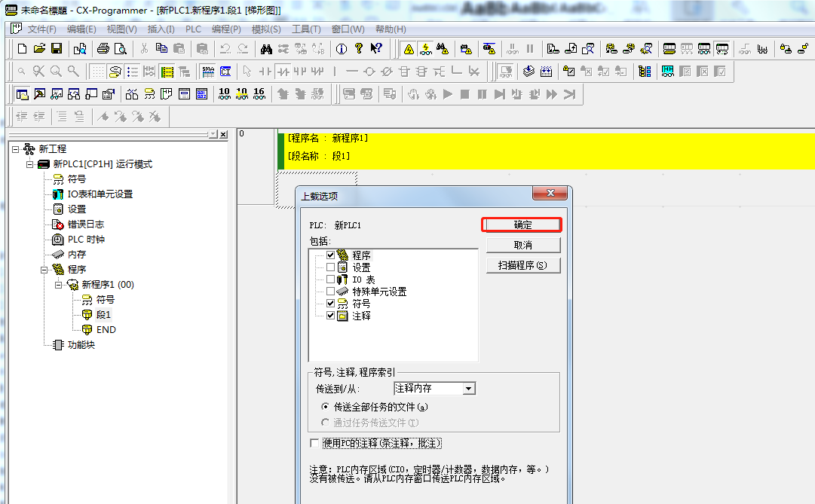The width and height of the screenshot is (815, 504).
Task: Click the new horizontal line tool
Action: point(352,71)
